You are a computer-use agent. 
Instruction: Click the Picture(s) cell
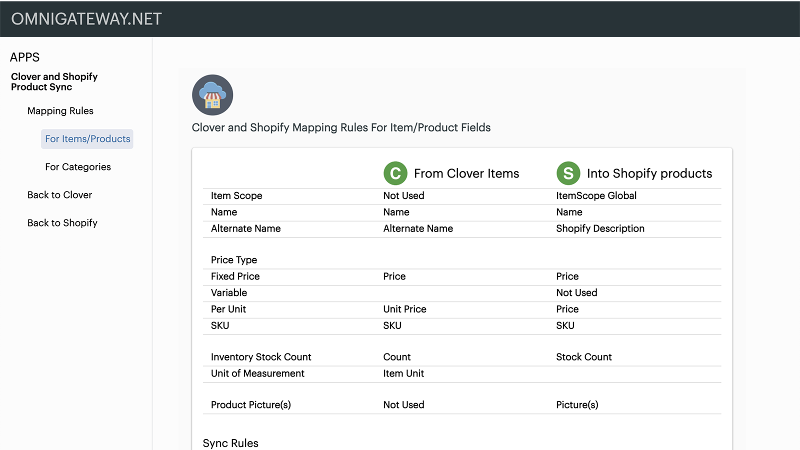pyautogui.click(x=577, y=405)
